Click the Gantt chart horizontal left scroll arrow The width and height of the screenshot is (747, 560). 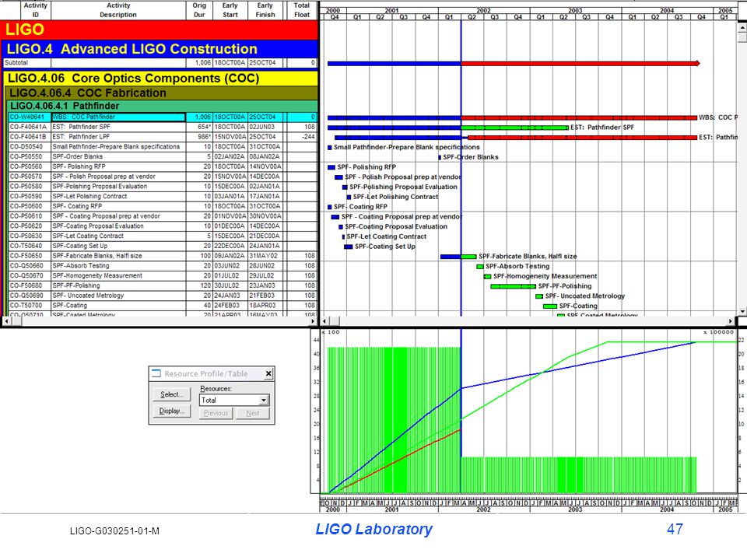[324, 321]
